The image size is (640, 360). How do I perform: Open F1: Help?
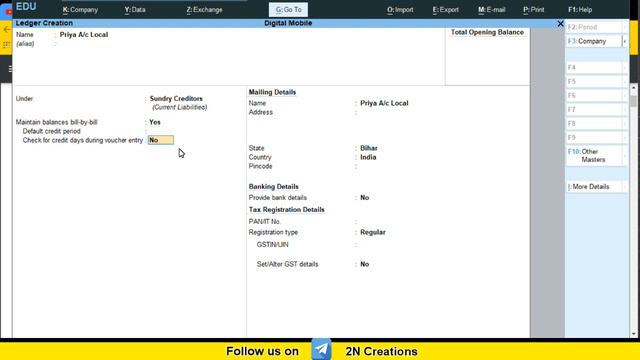pos(580,9)
